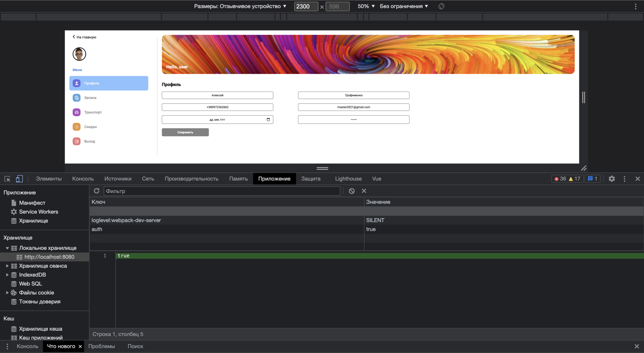Expand Файлы cookie tree node
The image size is (644, 353).
pos(7,293)
